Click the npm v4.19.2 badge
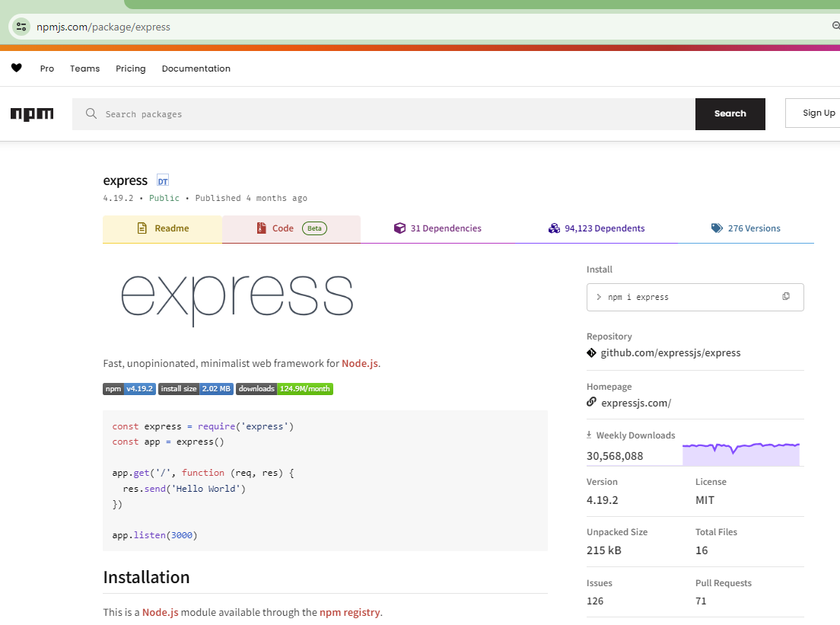 coord(129,388)
